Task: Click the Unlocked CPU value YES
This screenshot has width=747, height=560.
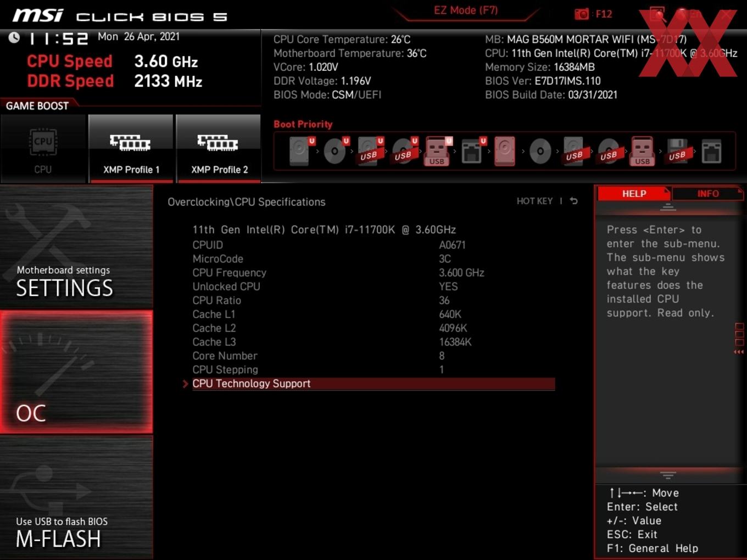Action: (448, 287)
